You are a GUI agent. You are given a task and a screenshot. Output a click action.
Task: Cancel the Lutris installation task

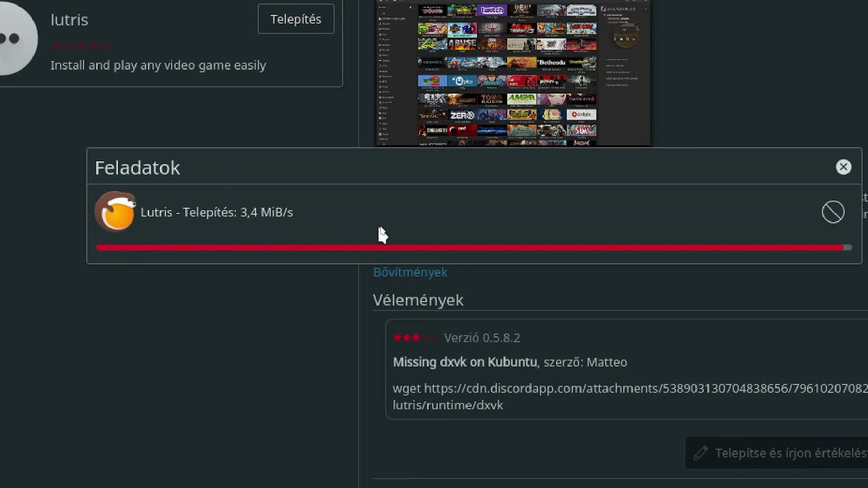click(x=833, y=212)
